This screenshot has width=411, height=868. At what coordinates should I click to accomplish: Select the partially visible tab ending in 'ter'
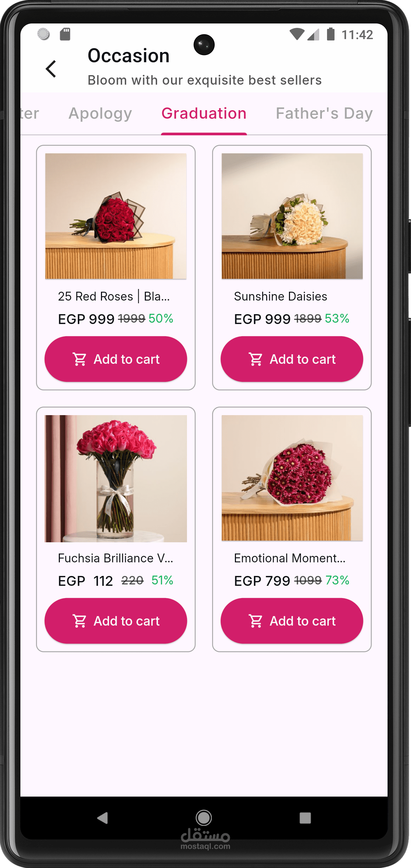[x=30, y=114]
